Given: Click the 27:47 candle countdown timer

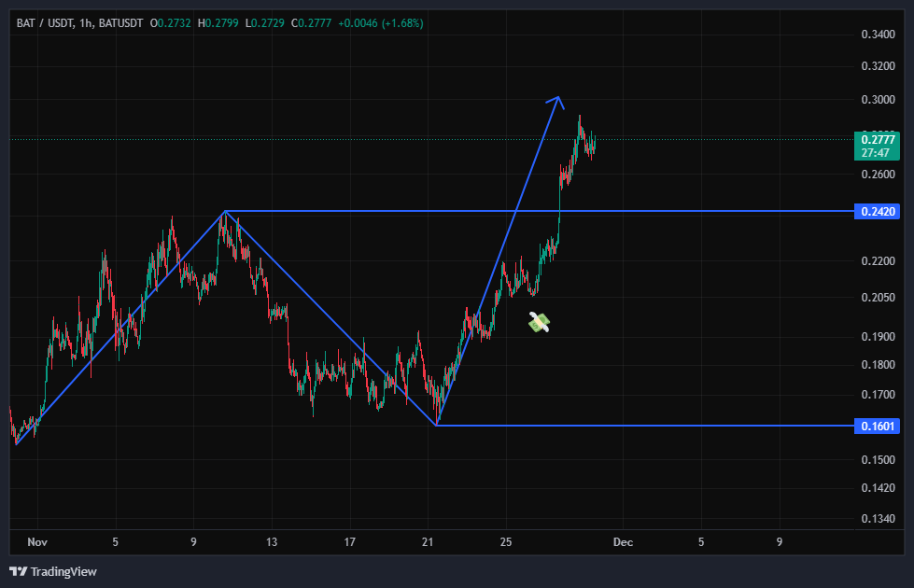Looking at the screenshot, I should click(x=878, y=152).
